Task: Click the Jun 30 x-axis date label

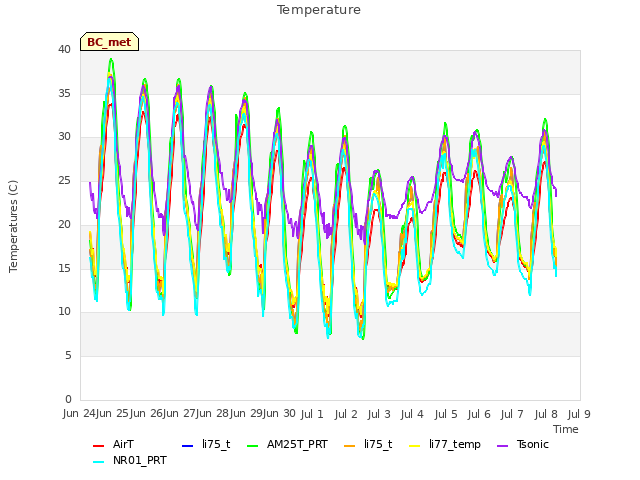Action: pyautogui.click(x=279, y=414)
